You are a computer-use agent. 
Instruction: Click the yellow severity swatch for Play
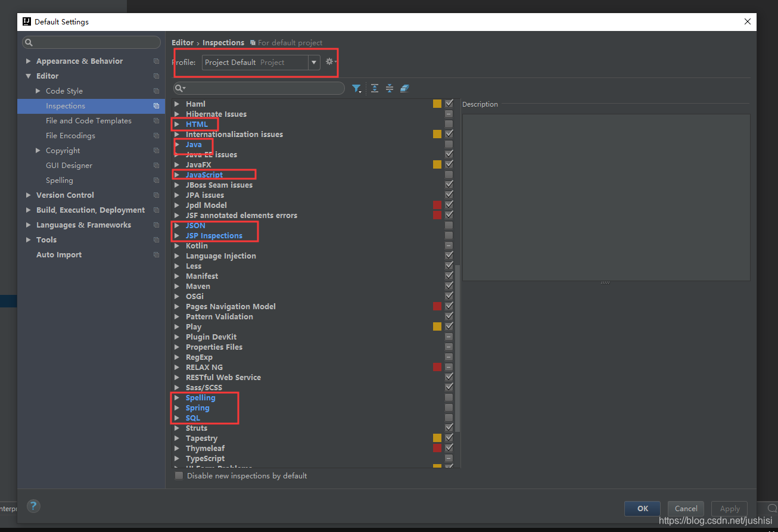pyautogui.click(x=437, y=326)
